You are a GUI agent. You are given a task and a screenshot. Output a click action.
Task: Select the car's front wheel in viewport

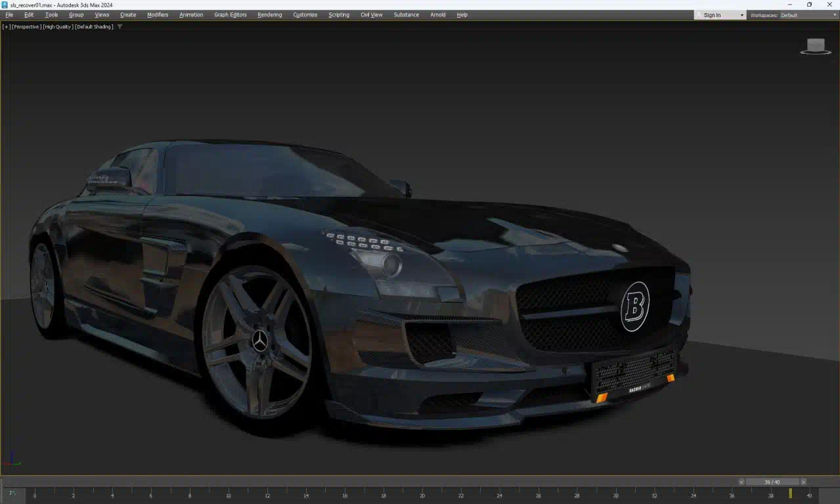[x=257, y=341]
